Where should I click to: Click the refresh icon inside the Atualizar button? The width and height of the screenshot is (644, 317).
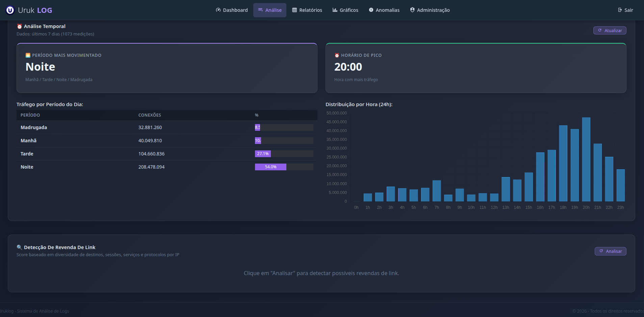[600, 30]
